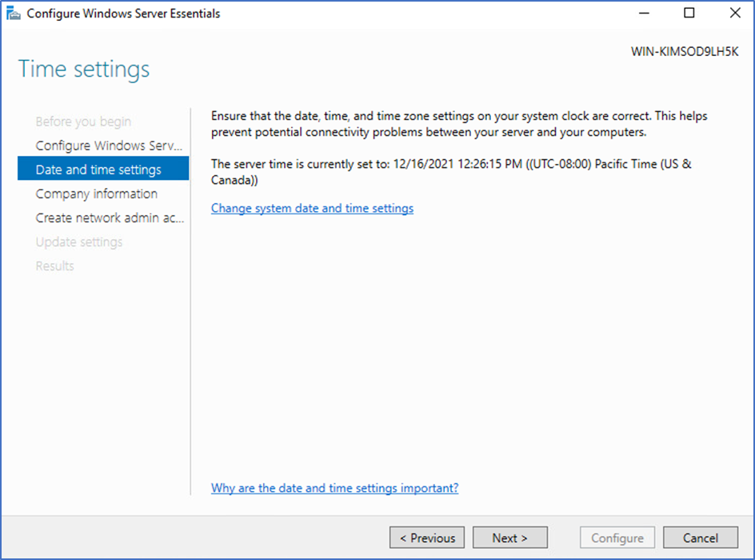Select 'Results' step in sidebar
This screenshot has height=560, width=755.
[x=55, y=266]
